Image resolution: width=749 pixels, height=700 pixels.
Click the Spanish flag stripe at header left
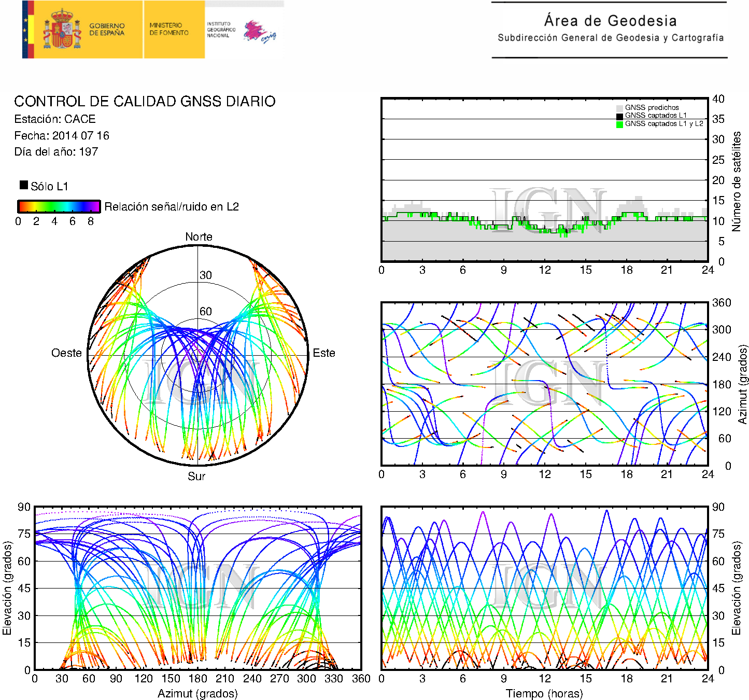click(x=28, y=30)
